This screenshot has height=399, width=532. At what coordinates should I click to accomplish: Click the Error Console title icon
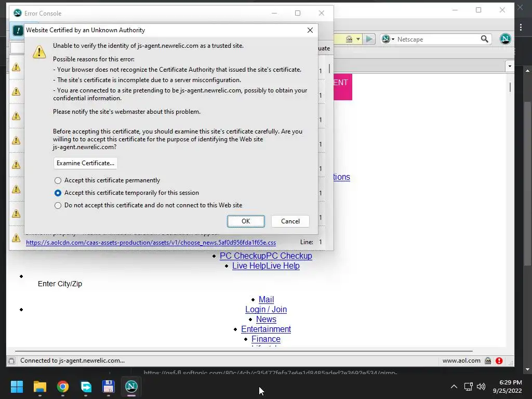click(17, 13)
